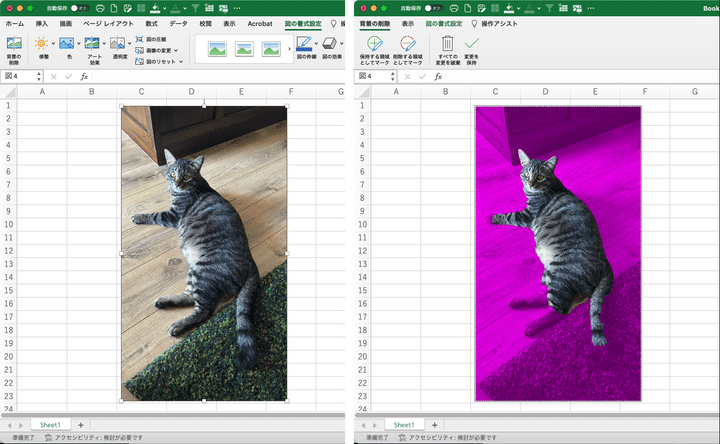The width and height of the screenshot is (720, 444).
Task: Expand the picture styles gallery arrow
Action: (290, 48)
